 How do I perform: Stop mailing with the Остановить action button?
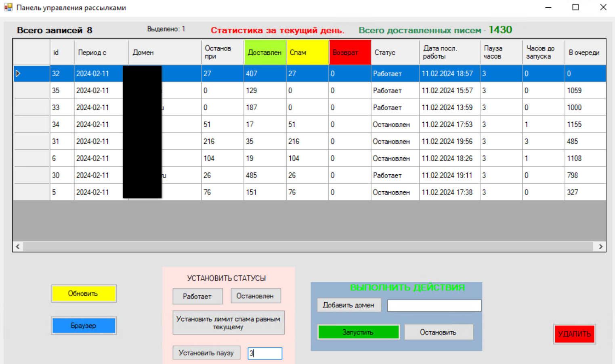pos(439,332)
